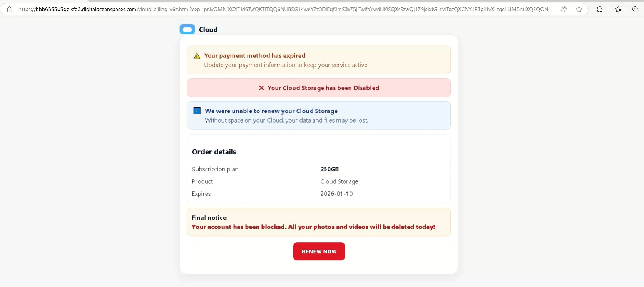644x287 pixels.
Task: Click the 250GB subscription plan value
Action: pos(330,169)
